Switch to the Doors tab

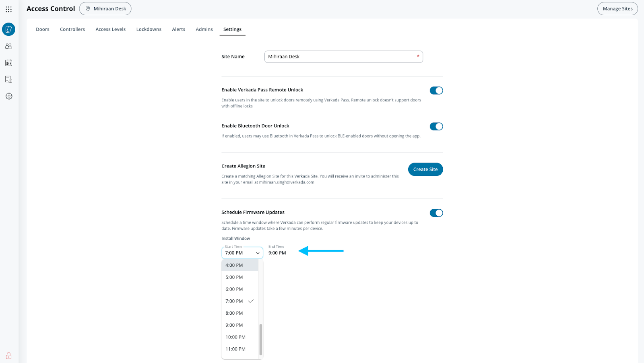coord(43,29)
